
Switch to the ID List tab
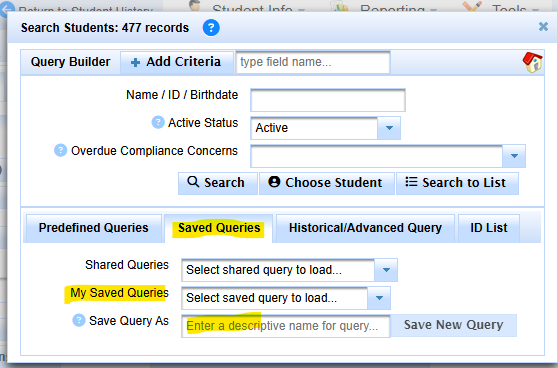489,228
